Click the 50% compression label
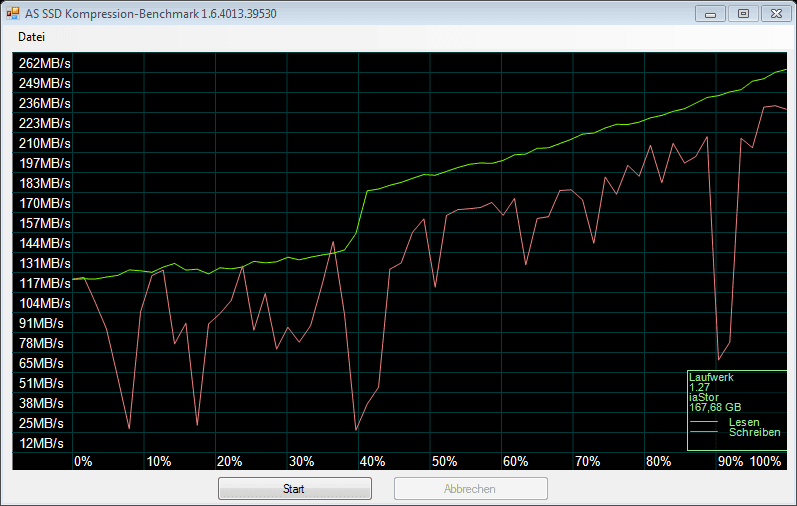This screenshot has height=506, width=797. [444, 461]
